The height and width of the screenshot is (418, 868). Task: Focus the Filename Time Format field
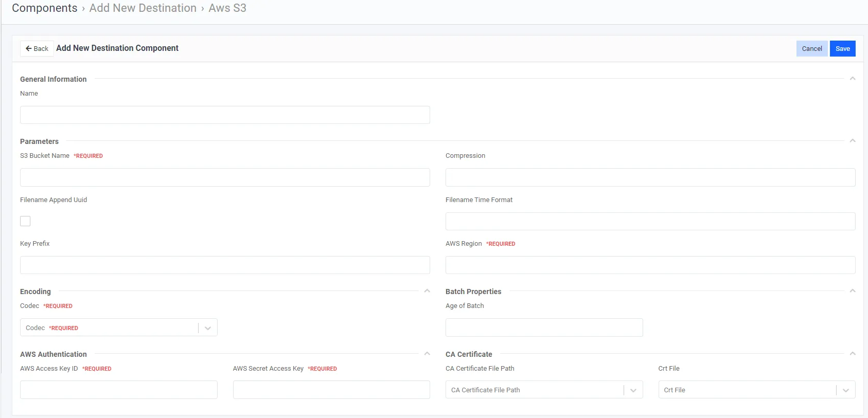point(650,221)
